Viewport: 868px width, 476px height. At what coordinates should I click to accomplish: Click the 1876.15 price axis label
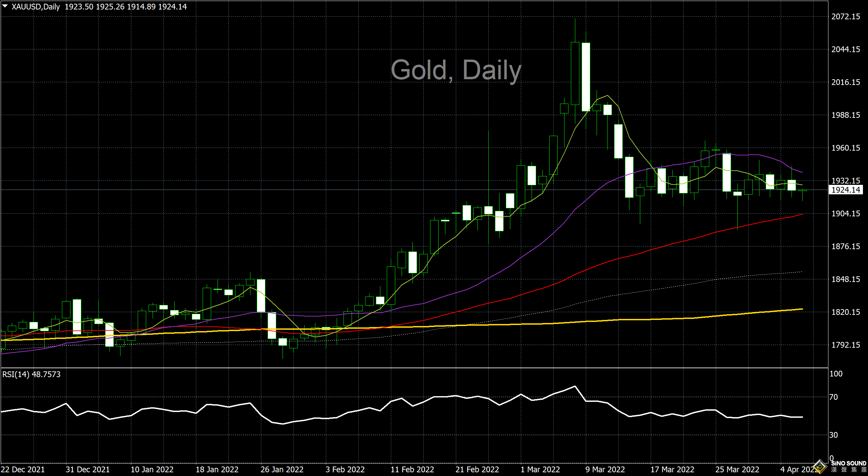(846, 246)
